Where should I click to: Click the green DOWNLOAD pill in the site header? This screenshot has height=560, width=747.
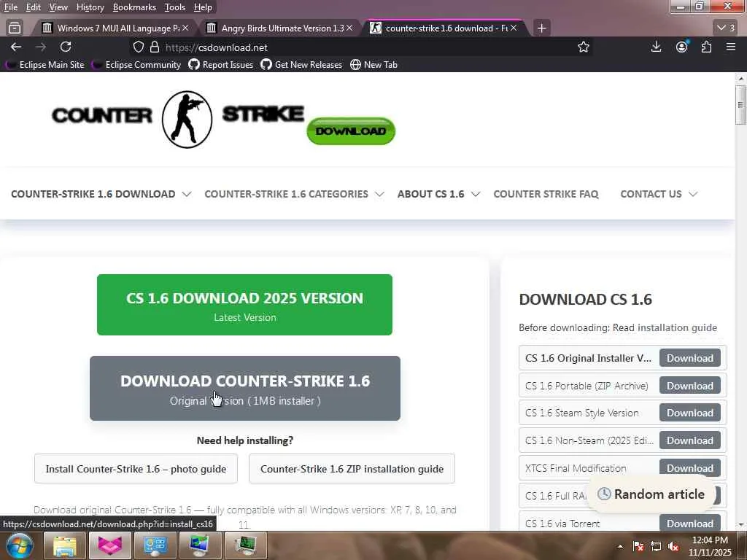click(x=351, y=131)
